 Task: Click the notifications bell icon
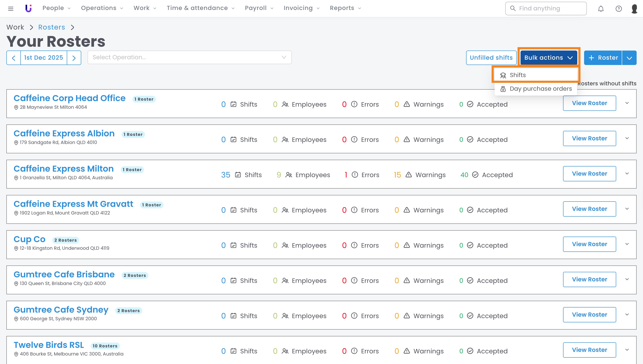[601, 9]
